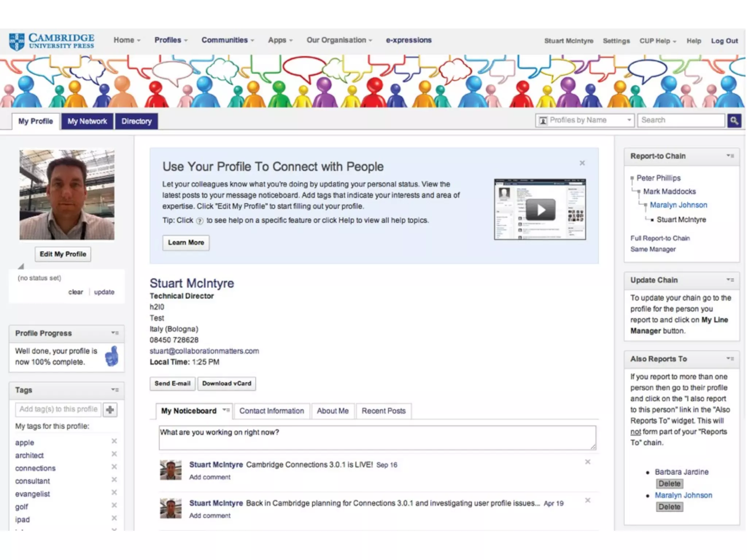Screen dimensions: 747x560
Task: Open the Profiles by Name dropdown
Action: pos(585,120)
